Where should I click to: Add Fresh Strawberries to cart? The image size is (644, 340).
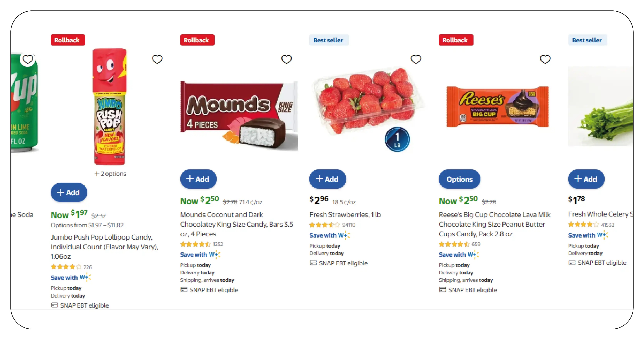(327, 179)
